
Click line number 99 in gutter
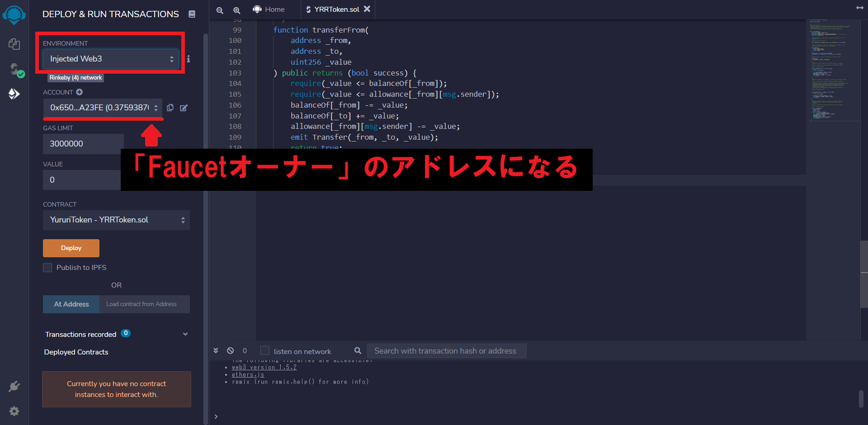pos(237,30)
